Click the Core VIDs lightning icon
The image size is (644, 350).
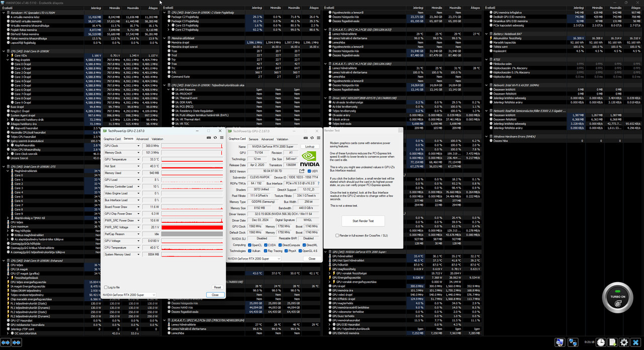point(13,55)
